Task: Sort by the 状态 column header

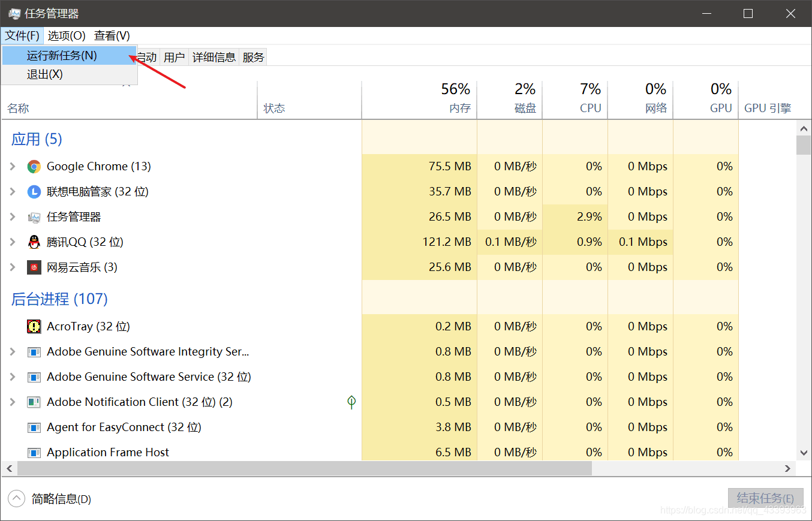Action: click(x=309, y=100)
